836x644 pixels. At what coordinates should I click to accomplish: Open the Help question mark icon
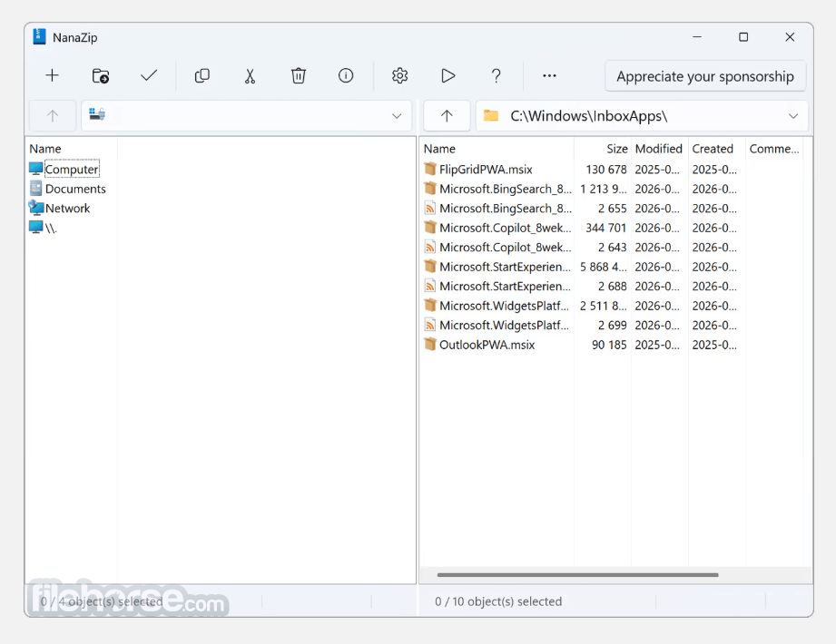tap(496, 75)
